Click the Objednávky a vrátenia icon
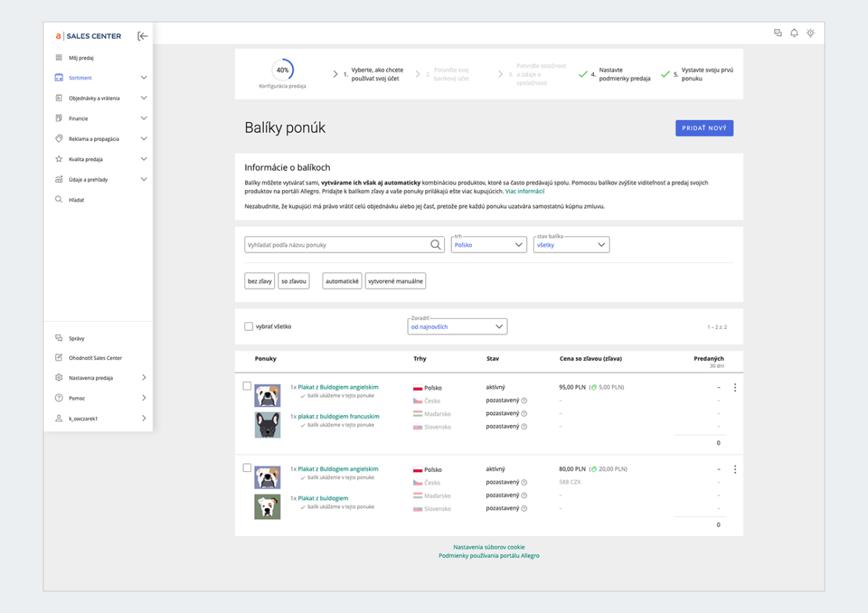 [x=59, y=98]
